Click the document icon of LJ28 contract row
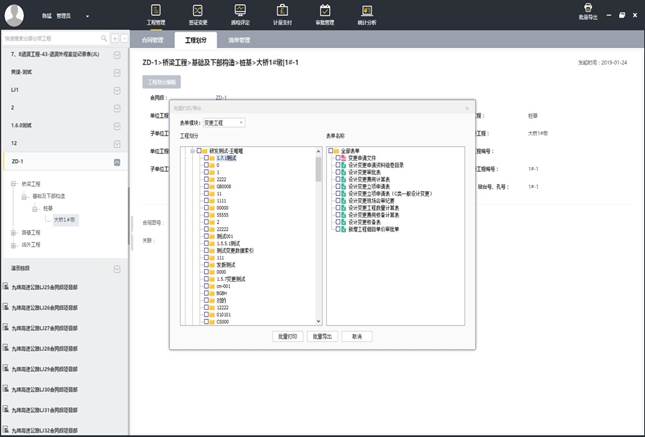 (x=6, y=348)
